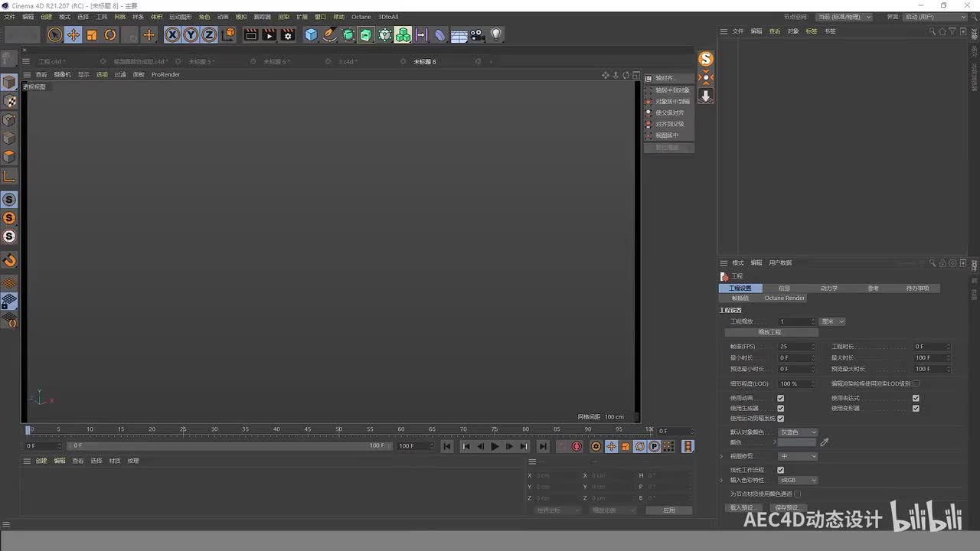Image resolution: width=980 pixels, height=551 pixels.
Task: Open the 工程缩放 unit dropdown (厘米)
Action: coord(832,321)
